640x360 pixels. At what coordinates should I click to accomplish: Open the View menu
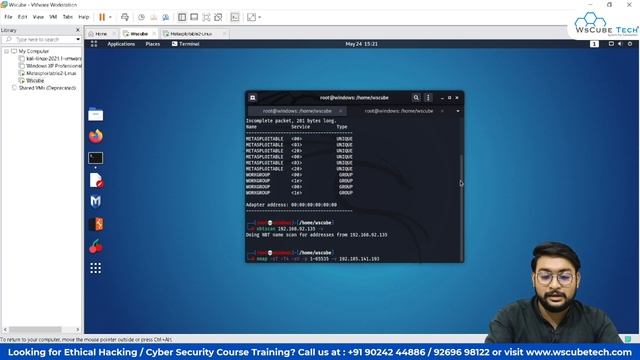pos(38,17)
